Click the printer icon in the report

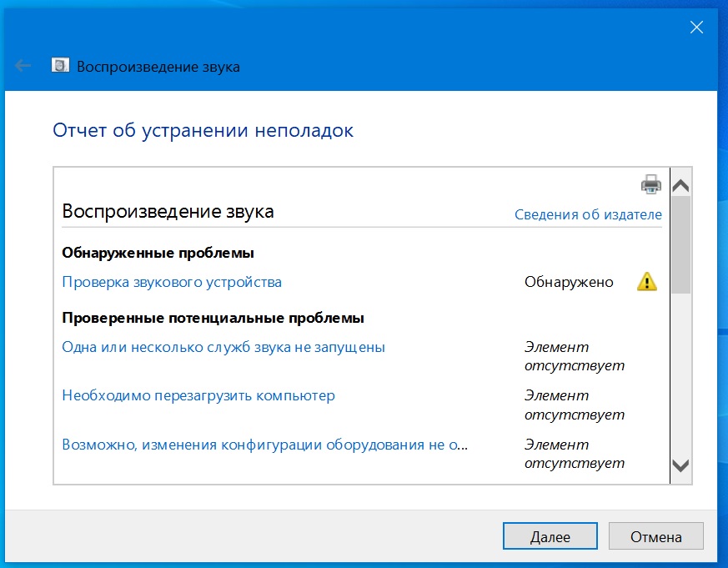(651, 184)
